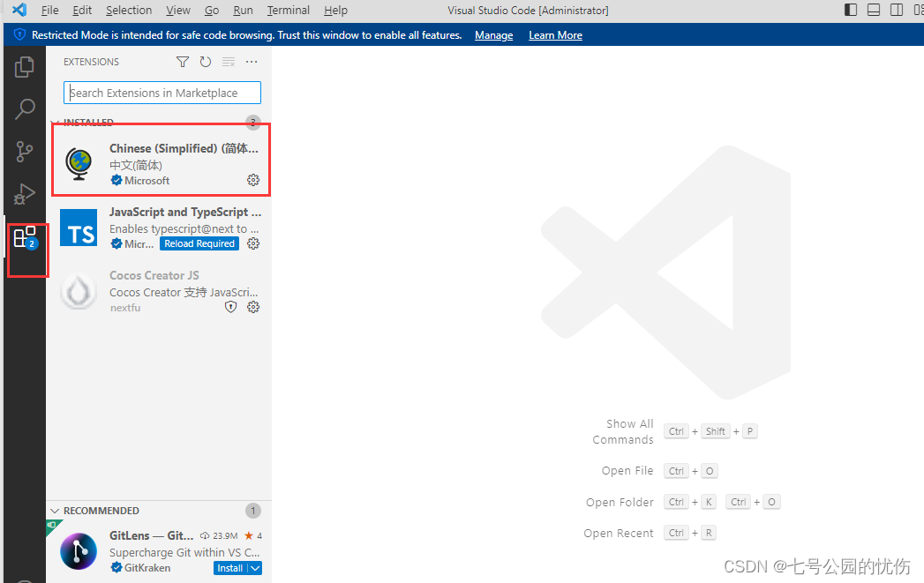
Task: Click the Open Recent shortcut hint
Action: 650,533
